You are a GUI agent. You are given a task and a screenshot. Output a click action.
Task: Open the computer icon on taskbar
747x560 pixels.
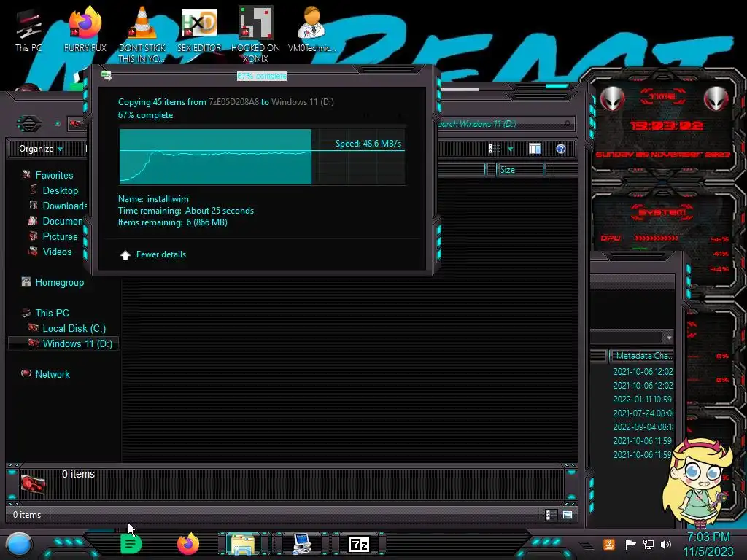coord(301,544)
